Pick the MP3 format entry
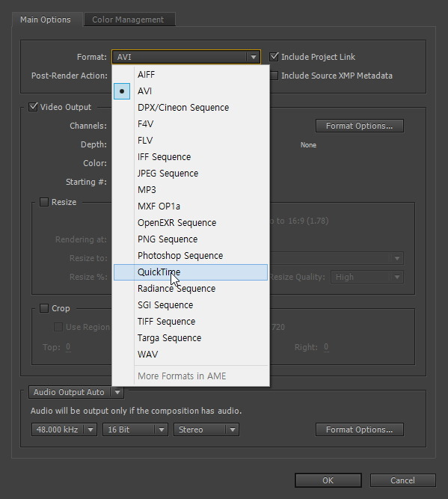 (x=191, y=190)
